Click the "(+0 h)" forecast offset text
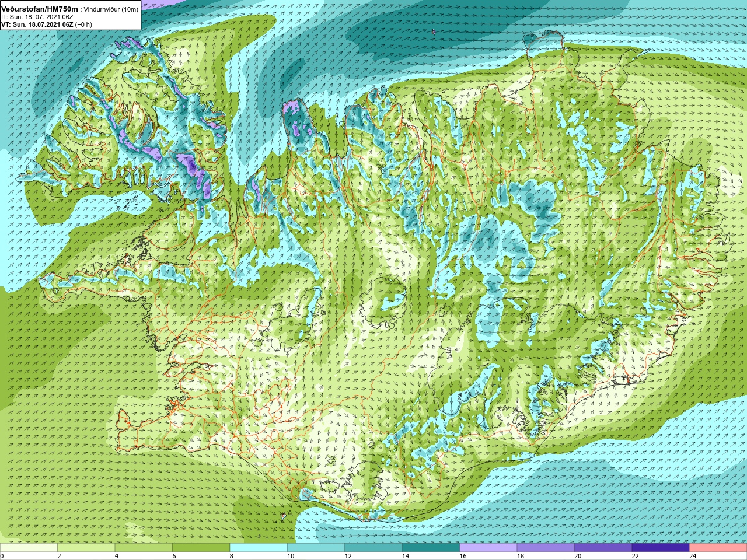The image size is (747, 560). (83, 24)
